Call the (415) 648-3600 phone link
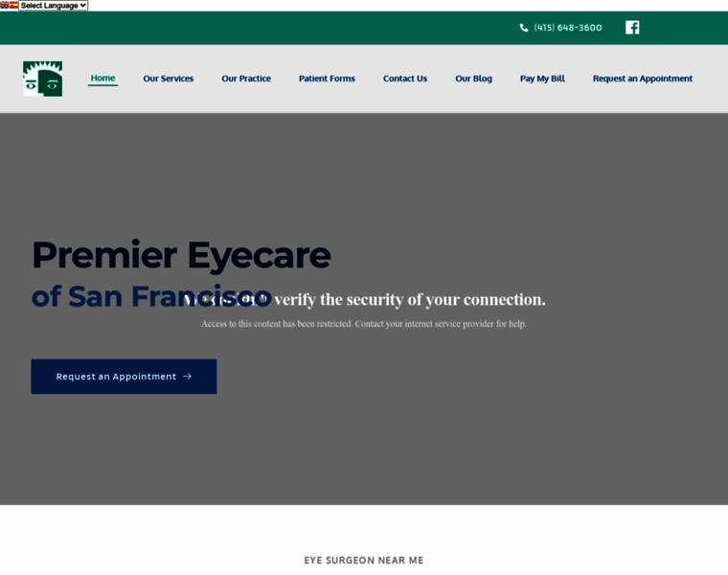Screen dimensions: 728x575 pos(568,28)
